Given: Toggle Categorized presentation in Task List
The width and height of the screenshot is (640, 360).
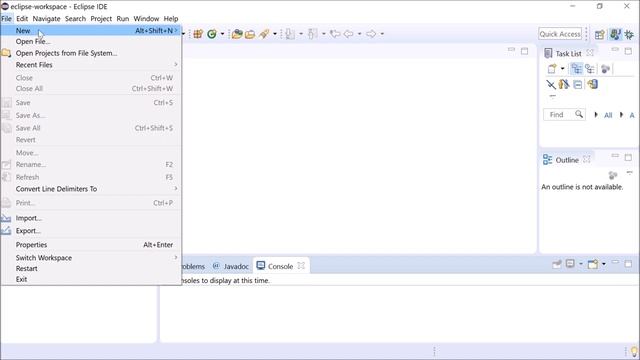Looking at the screenshot, I should [576, 69].
